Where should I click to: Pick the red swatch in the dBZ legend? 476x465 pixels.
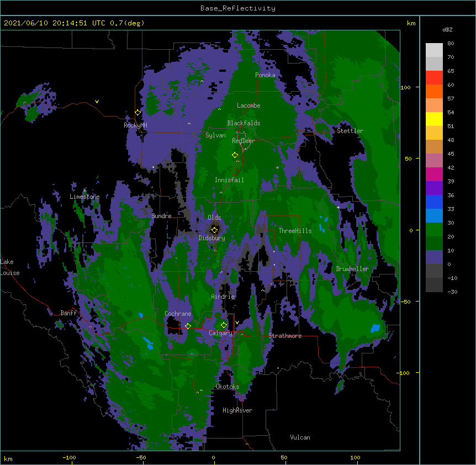tap(434, 77)
